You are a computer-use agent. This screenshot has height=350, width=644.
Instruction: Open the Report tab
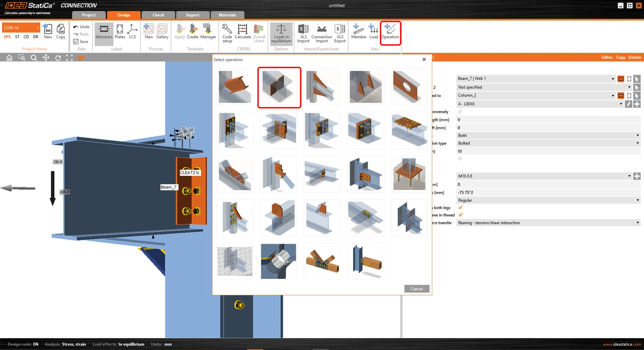pyautogui.click(x=192, y=15)
